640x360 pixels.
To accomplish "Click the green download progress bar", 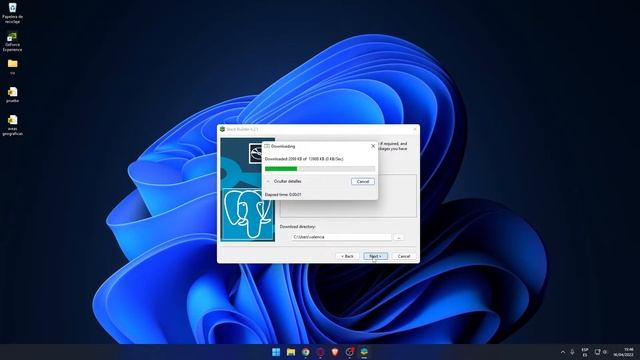I will (x=320, y=169).
